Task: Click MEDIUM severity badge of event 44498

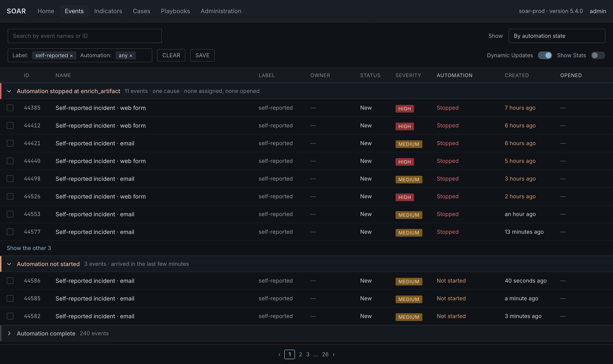Action: coord(409,180)
